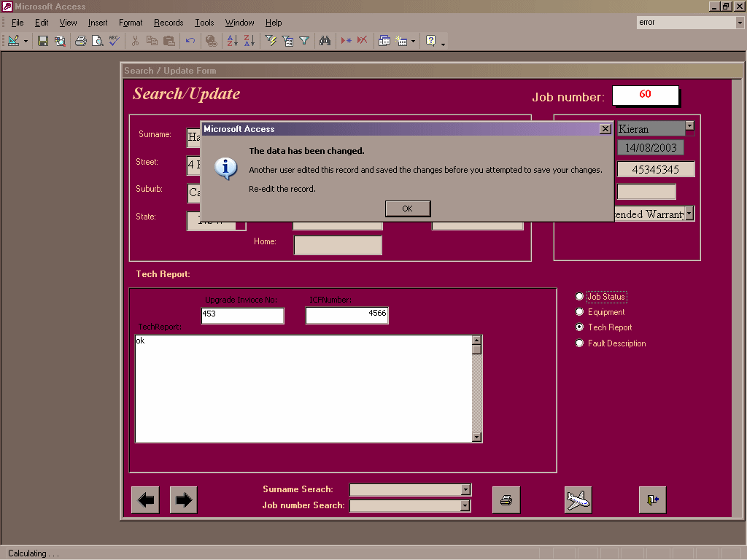Click the Delete Record icon
Image resolution: width=747 pixels, height=560 pixels.
click(x=363, y=41)
